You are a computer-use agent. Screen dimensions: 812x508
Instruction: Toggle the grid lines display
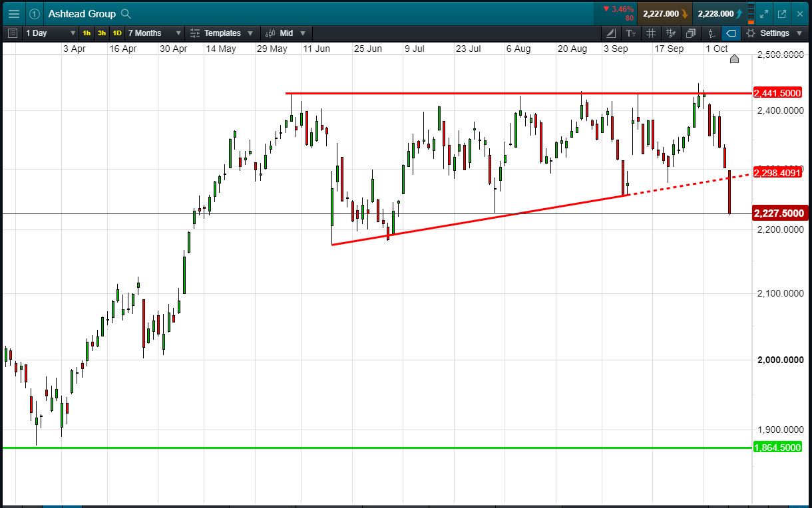point(651,33)
